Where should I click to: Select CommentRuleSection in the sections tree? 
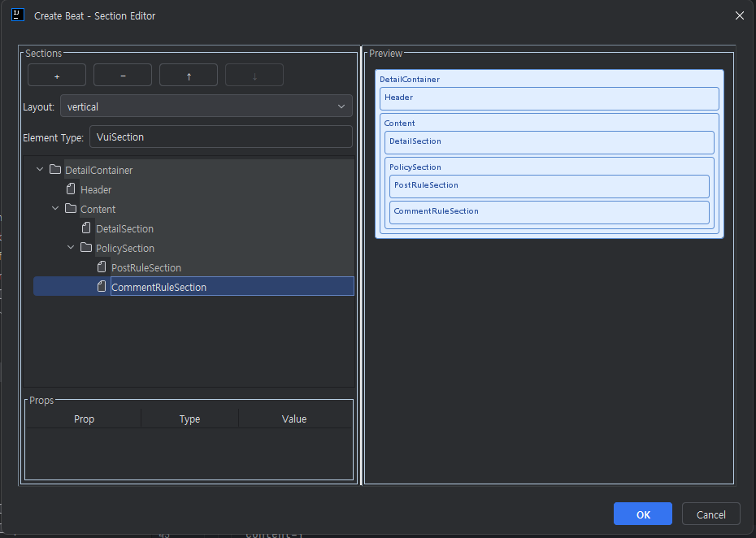(159, 288)
